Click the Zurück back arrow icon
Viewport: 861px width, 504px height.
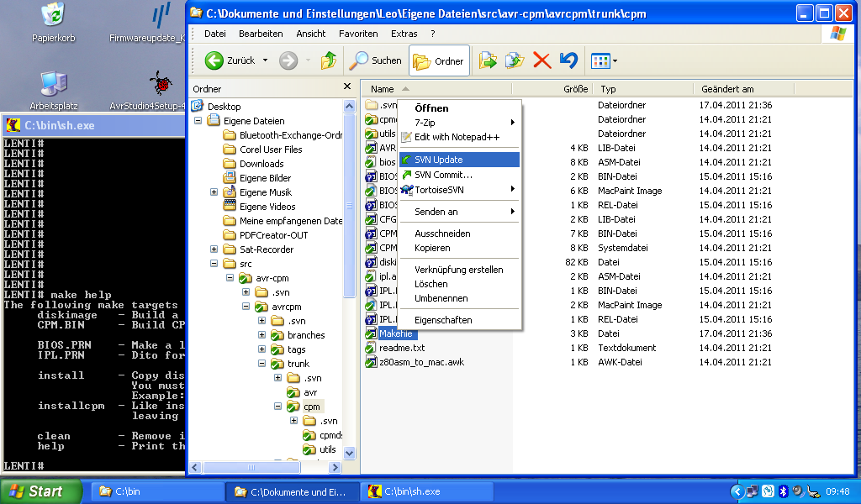[214, 60]
